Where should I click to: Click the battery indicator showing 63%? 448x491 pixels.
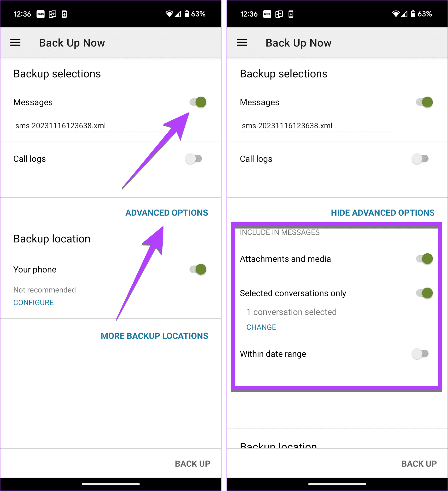[192, 14]
